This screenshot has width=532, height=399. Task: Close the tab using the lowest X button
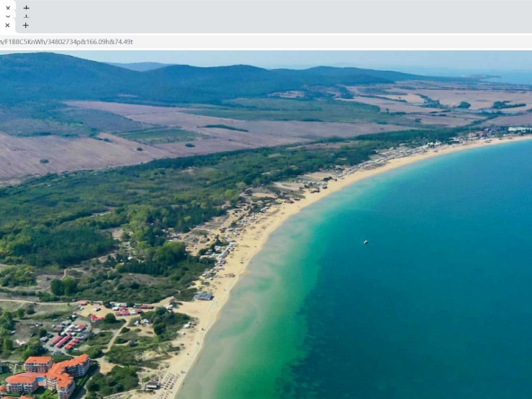click(x=7, y=25)
